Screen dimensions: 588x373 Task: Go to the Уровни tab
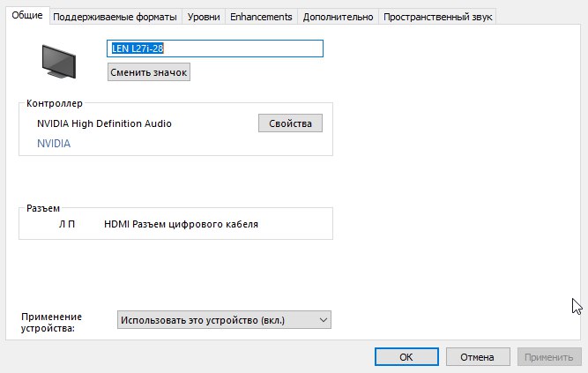point(204,17)
